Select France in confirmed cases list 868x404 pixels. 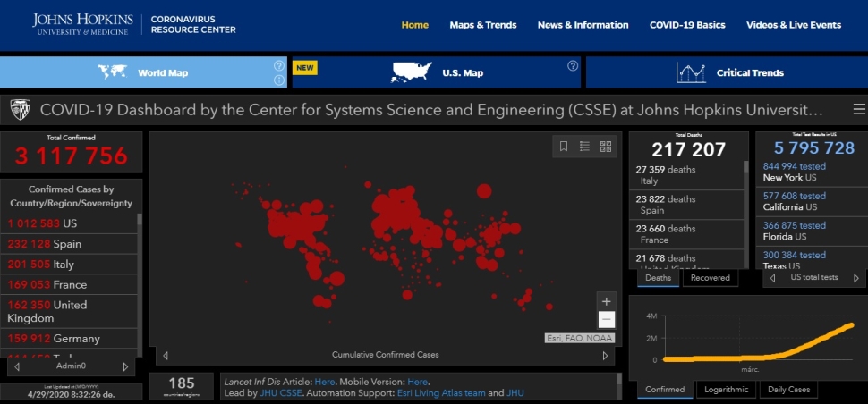69,284
